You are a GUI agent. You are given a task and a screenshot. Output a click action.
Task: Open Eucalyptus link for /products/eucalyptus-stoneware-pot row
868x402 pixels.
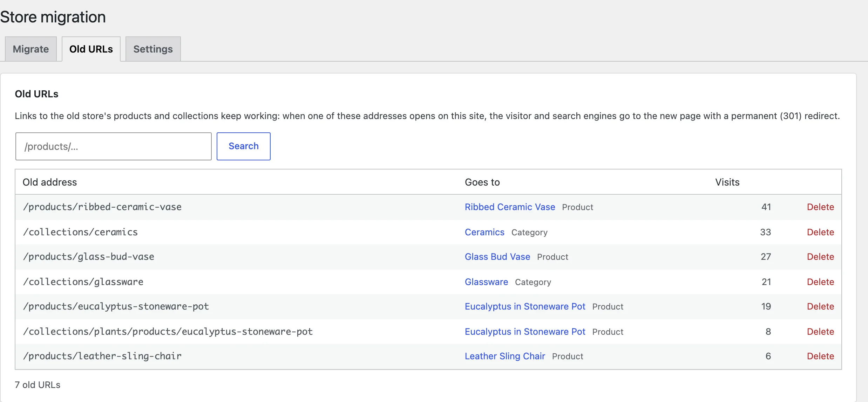tap(525, 306)
